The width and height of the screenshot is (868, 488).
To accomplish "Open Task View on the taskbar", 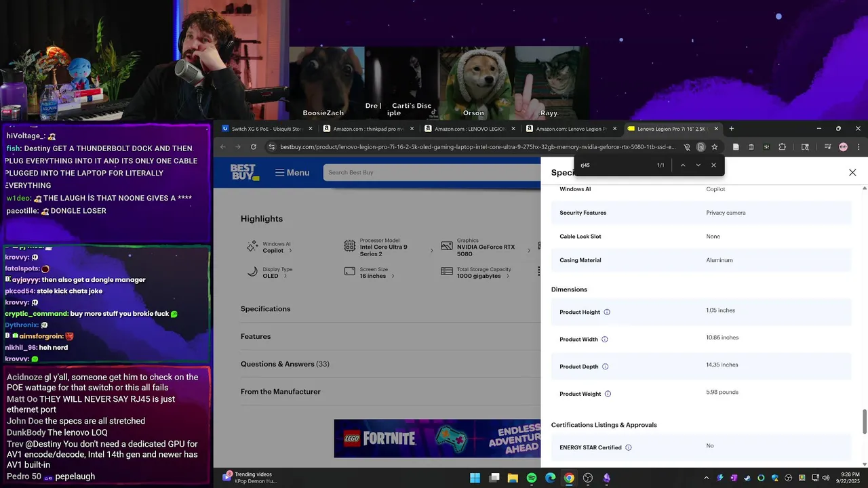I will 494,478.
